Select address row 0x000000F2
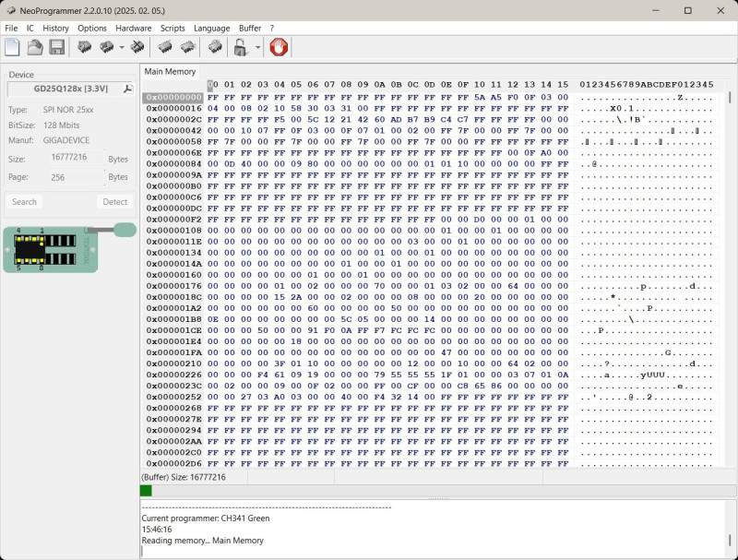Image resolution: width=738 pixels, height=560 pixels. click(x=173, y=220)
